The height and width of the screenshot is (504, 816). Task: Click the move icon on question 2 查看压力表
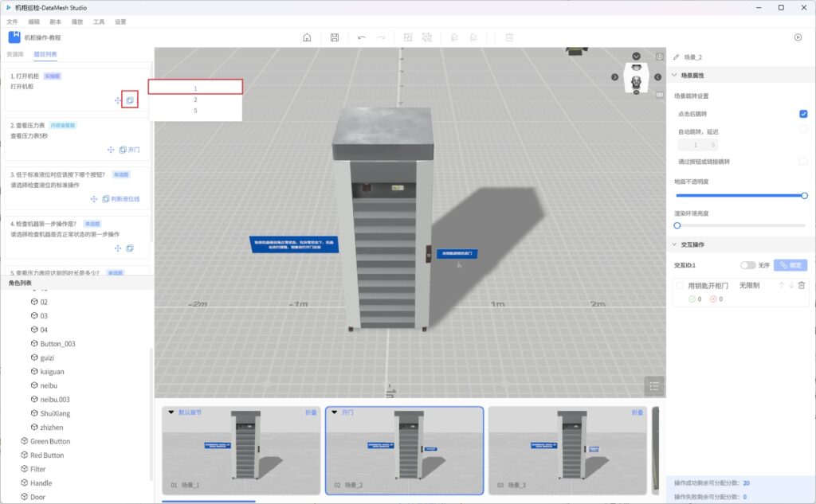[x=111, y=150]
